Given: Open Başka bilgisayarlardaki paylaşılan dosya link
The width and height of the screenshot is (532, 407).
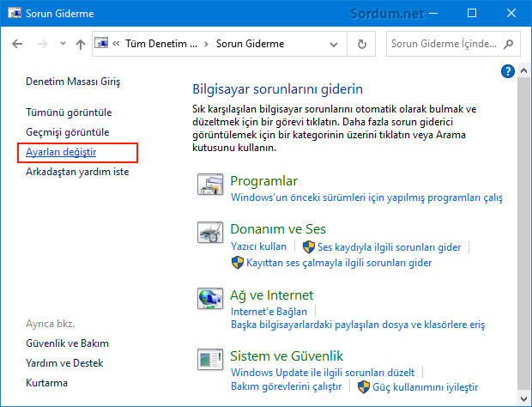Looking at the screenshot, I should 358,325.
